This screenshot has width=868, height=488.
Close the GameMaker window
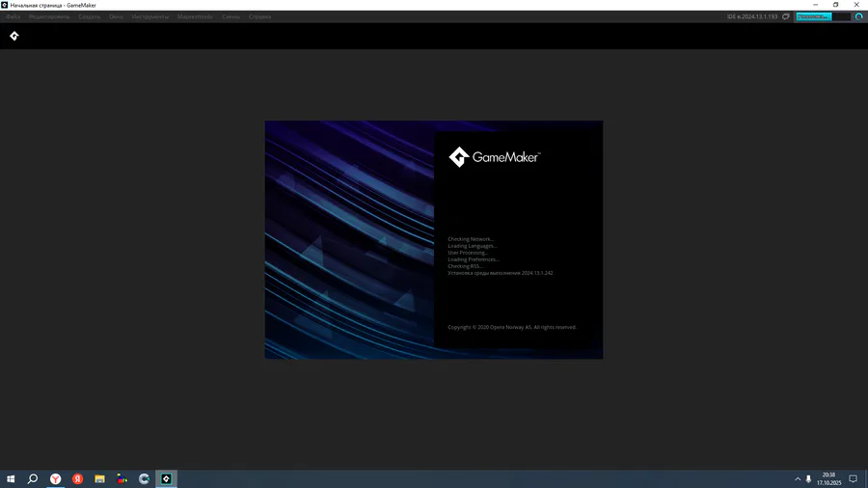click(856, 5)
